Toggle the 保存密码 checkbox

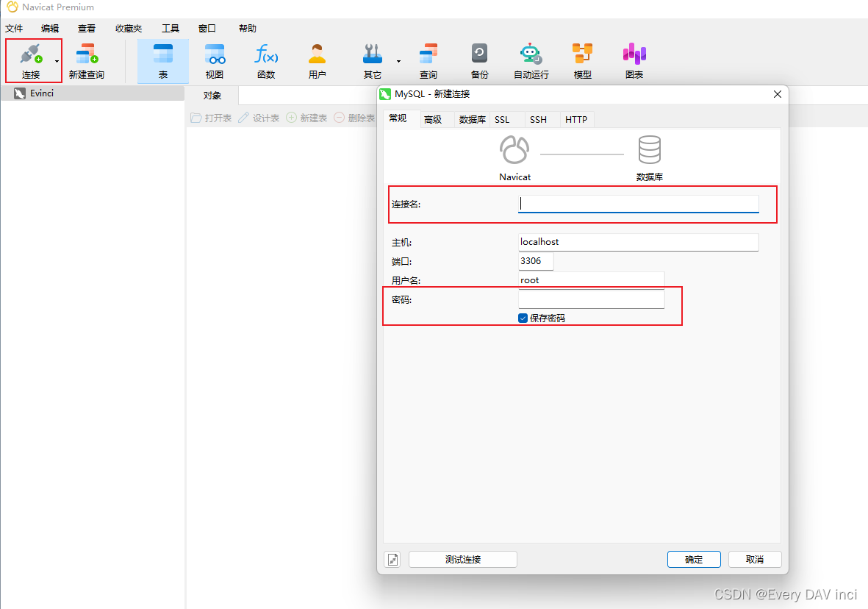click(523, 318)
